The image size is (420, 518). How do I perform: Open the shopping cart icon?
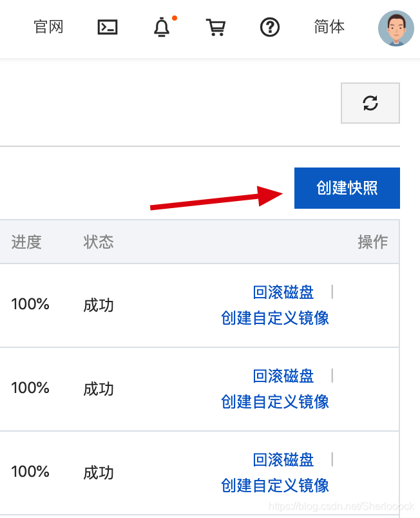click(x=216, y=27)
